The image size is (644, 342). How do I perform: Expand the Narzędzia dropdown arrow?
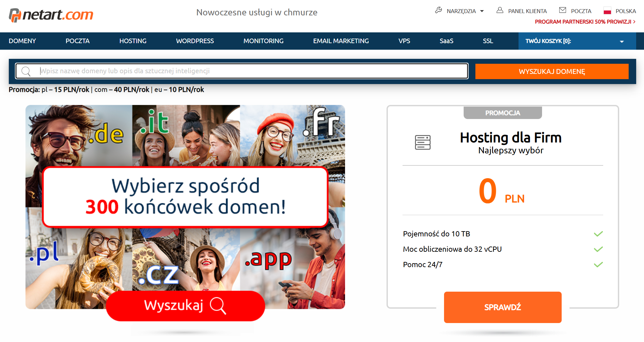pos(482,11)
